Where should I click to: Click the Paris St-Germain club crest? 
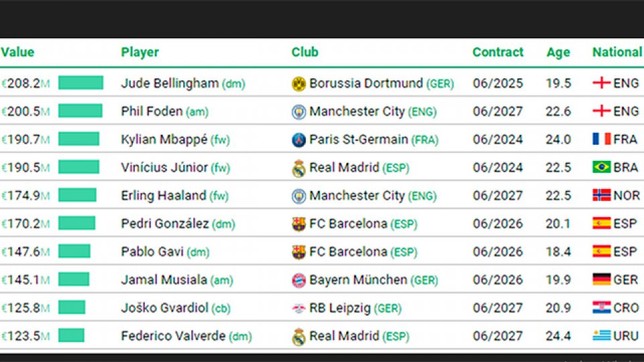click(299, 140)
